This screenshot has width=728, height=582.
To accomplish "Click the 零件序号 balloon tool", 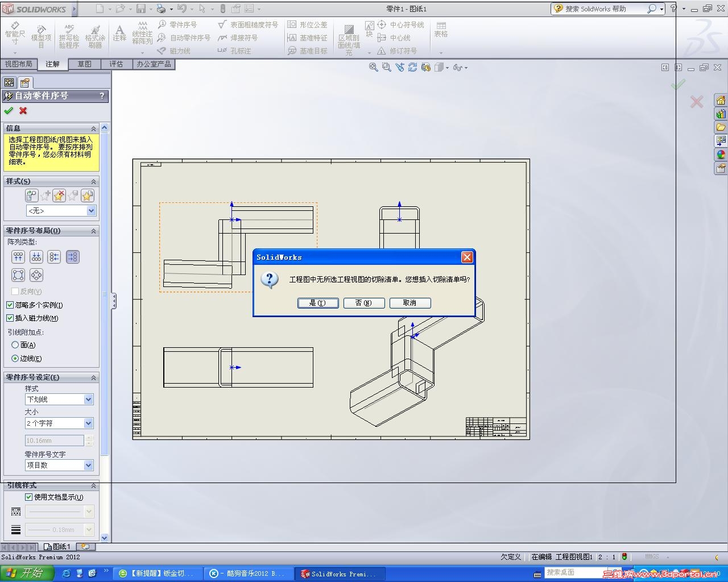I will [x=177, y=24].
